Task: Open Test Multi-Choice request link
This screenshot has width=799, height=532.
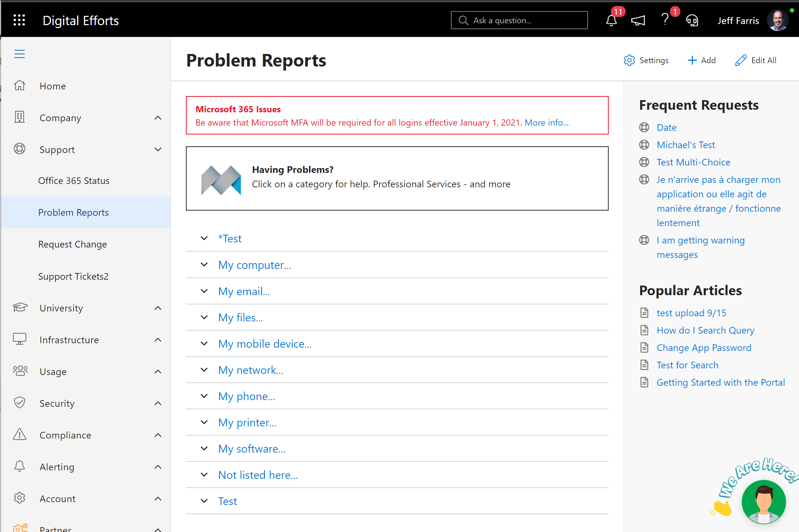Action: pyautogui.click(x=693, y=162)
